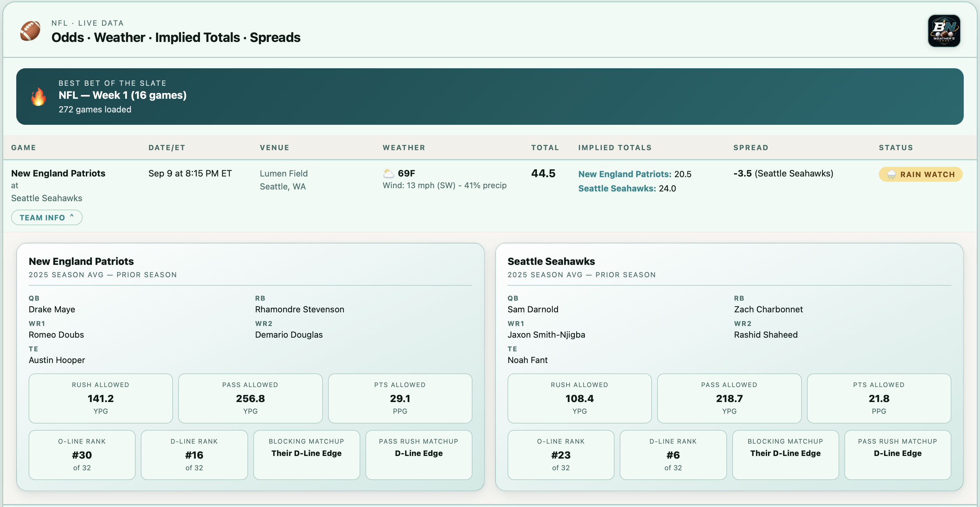Click Patriots Pass Rush Matchup tile
The width and height of the screenshot is (980, 507).
point(418,455)
